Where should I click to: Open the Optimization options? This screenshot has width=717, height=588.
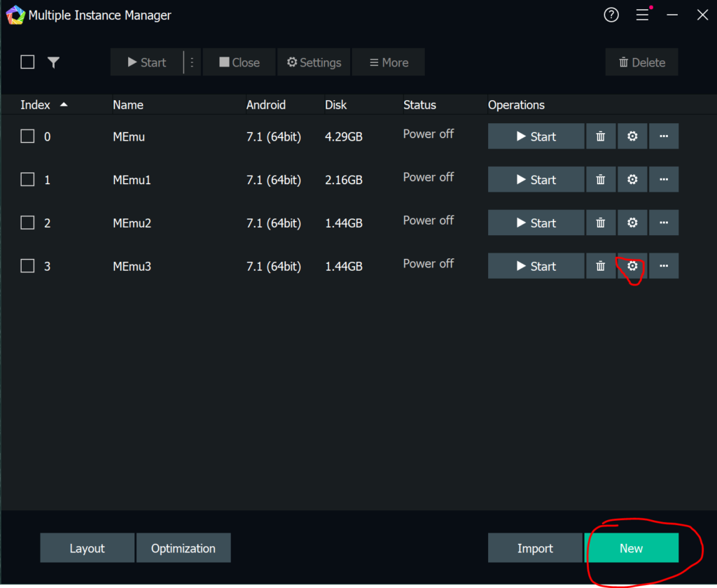tap(183, 548)
